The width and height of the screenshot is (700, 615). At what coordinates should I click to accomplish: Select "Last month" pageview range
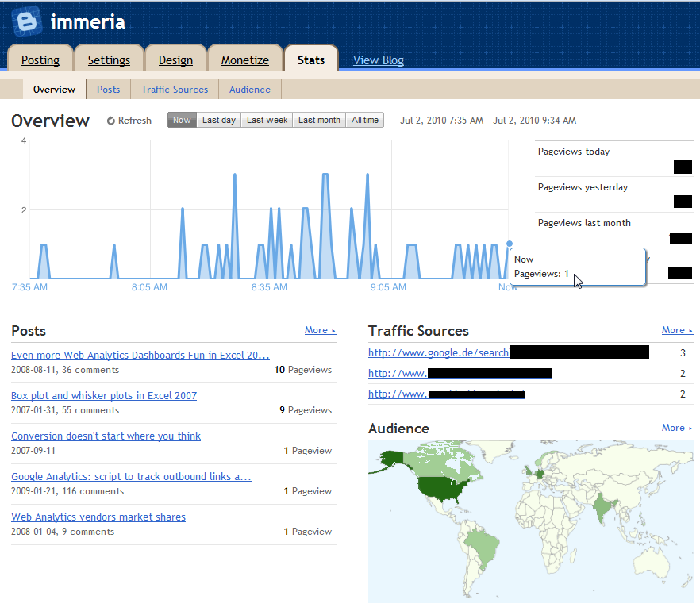pos(318,120)
